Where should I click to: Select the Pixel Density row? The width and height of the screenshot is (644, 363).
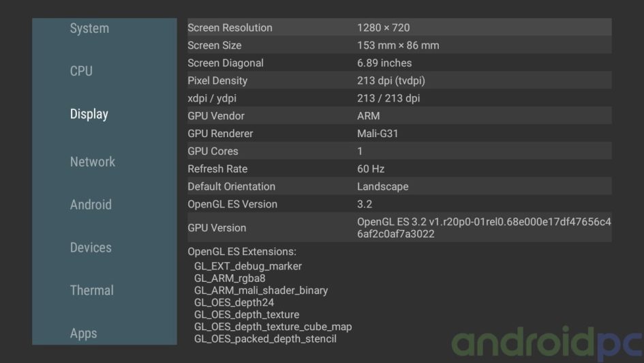(x=399, y=81)
